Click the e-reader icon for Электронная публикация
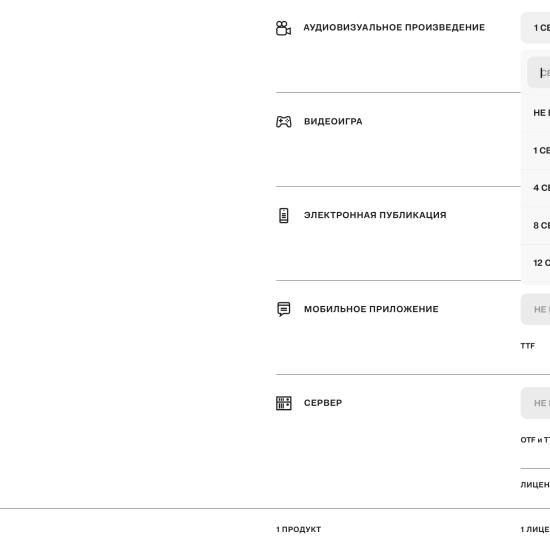 pos(283,215)
